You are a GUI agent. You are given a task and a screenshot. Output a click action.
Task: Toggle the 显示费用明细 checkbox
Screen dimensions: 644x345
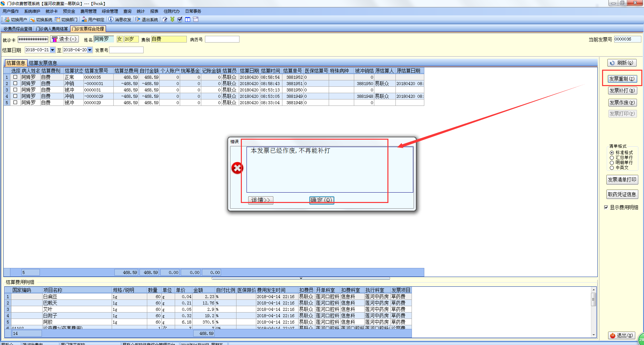pyautogui.click(x=606, y=207)
